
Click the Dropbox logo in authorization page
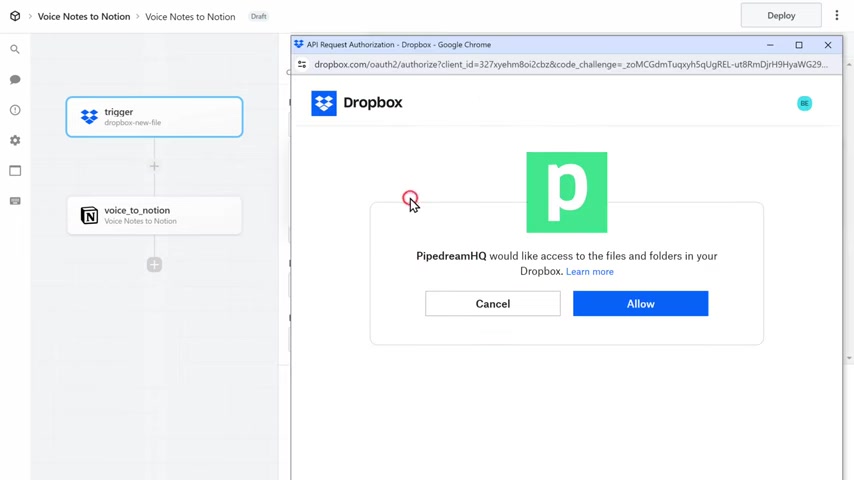click(x=324, y=103)
